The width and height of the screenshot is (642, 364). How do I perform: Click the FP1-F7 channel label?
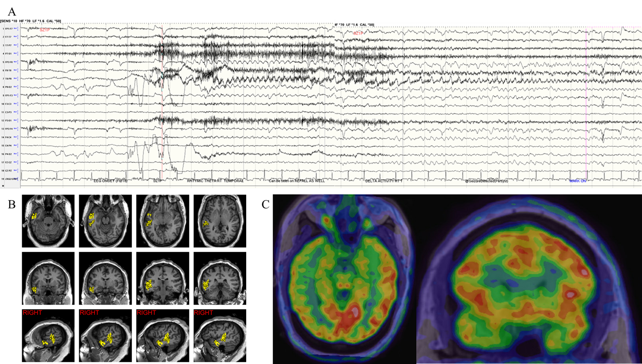tap(8, 29)
